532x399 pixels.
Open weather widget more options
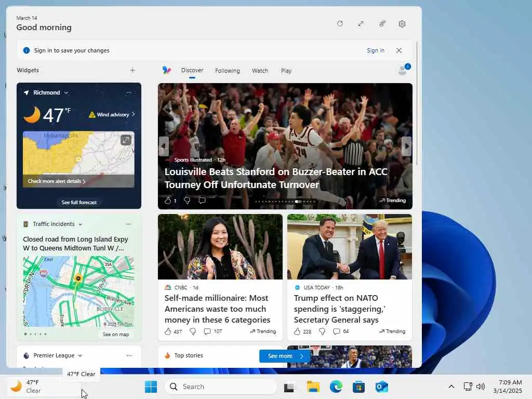(x=129, y=92)
